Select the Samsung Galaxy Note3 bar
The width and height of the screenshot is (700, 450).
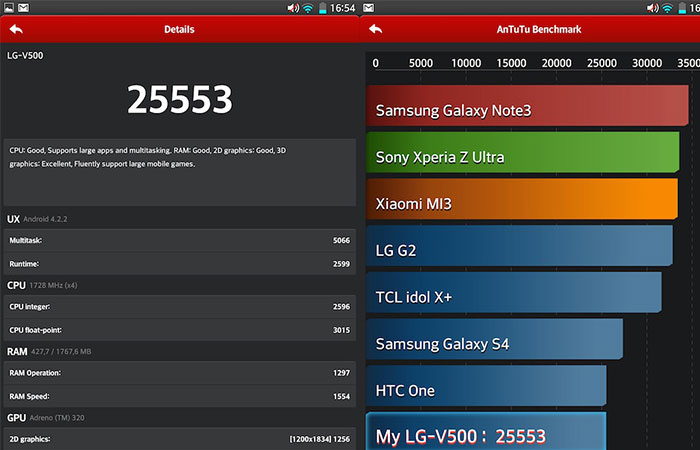click(527, 109)
